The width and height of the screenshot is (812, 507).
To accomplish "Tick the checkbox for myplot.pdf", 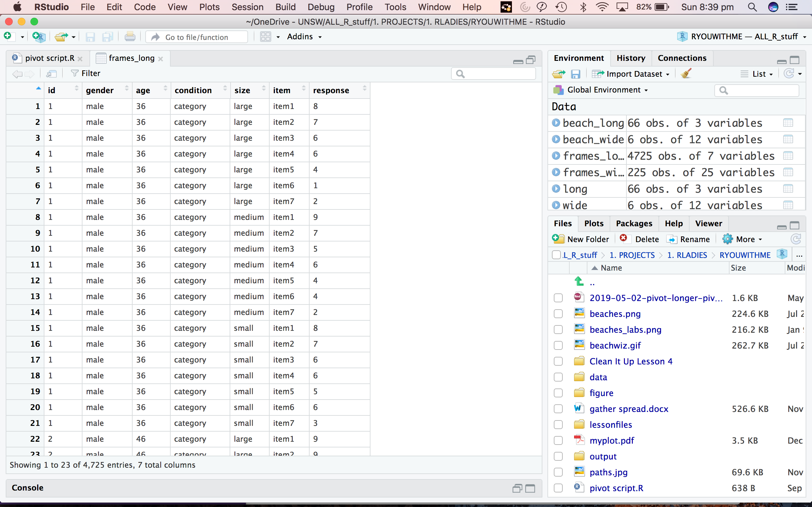I will (558, 440).
